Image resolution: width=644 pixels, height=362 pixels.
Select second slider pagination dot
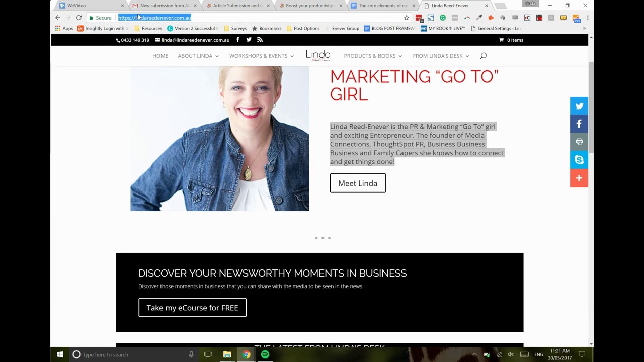(x=323, y=238)
